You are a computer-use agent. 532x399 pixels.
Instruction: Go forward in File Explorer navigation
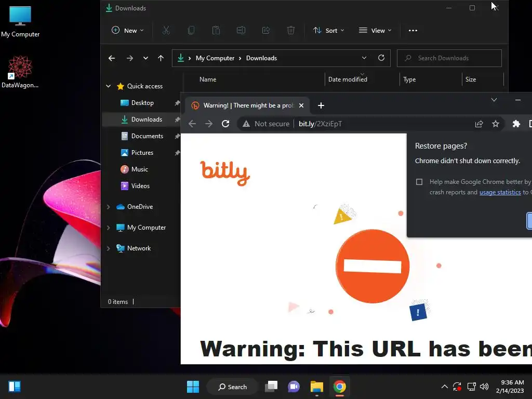(x=129, y=58)
